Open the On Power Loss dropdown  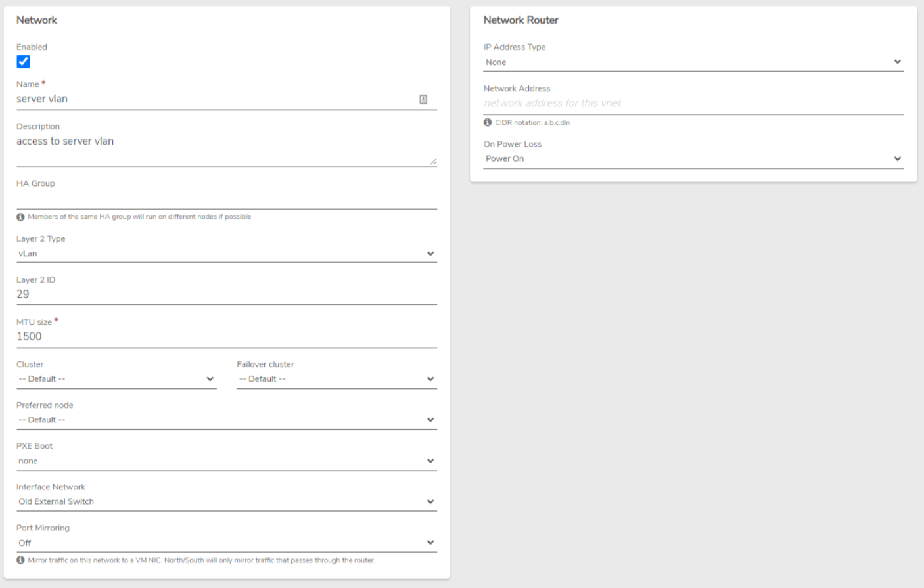pos(693,159)
